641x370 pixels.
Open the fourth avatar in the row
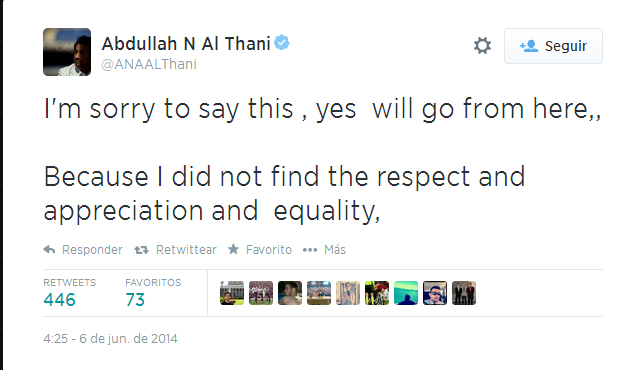[x=319, y=293]
